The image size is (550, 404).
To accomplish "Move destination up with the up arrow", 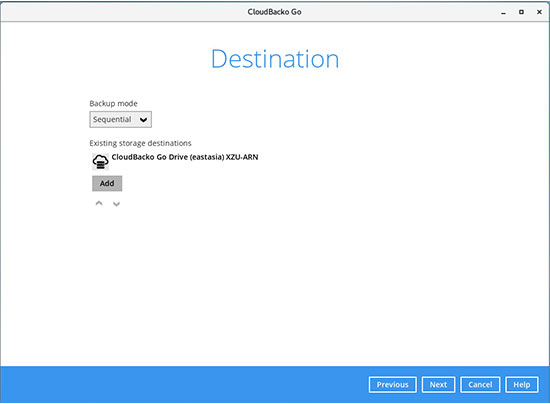I will (x=99, y=203).
